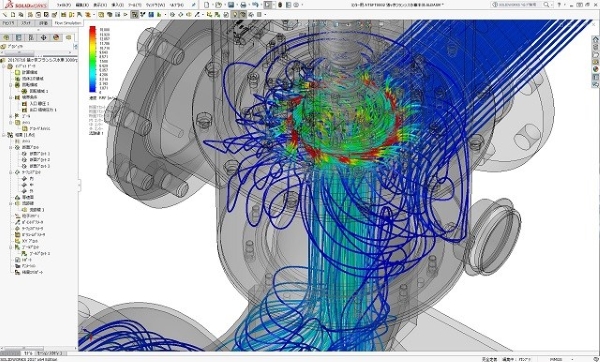Click the Print icon in top toolbar
The height and width of the screenshot is (362, 600).
[x=243, y=5]
